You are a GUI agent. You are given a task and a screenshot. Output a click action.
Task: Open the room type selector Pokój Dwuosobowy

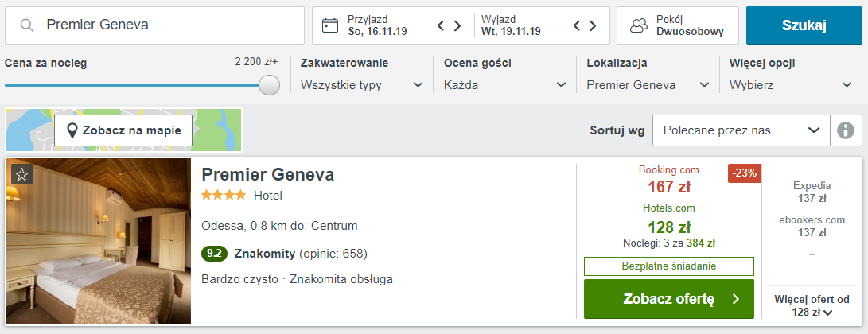tap(677, 25)
